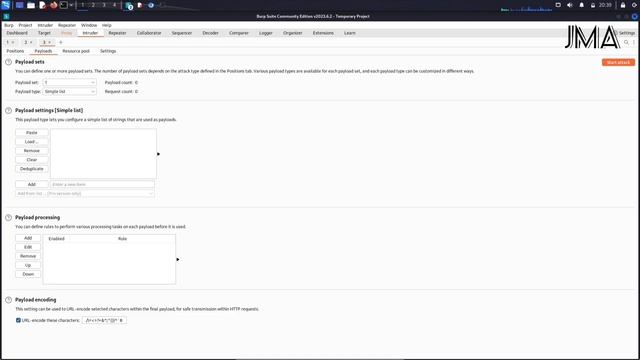Expand the terminal launcher dropdown arrow

[71, 5]
